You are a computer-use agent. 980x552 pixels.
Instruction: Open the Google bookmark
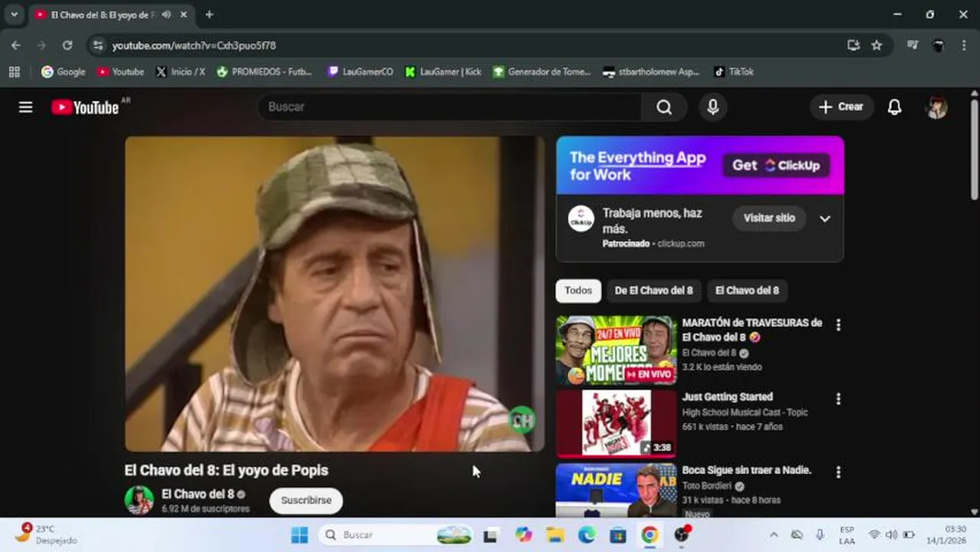64,71
